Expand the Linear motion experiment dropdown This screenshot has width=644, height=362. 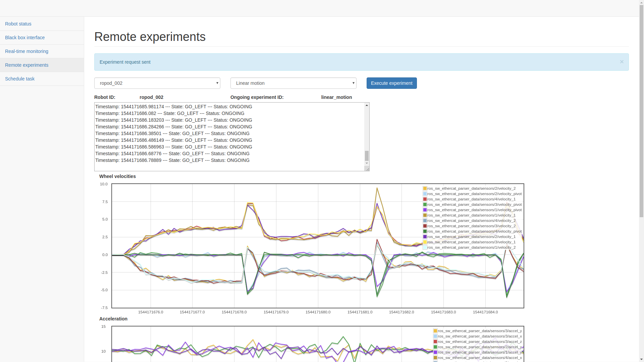[x=293, y=83]
